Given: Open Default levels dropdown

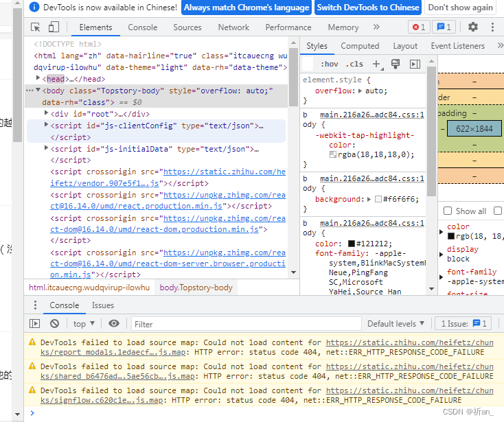Looking at the screenshot, I should tap(396, 323).
